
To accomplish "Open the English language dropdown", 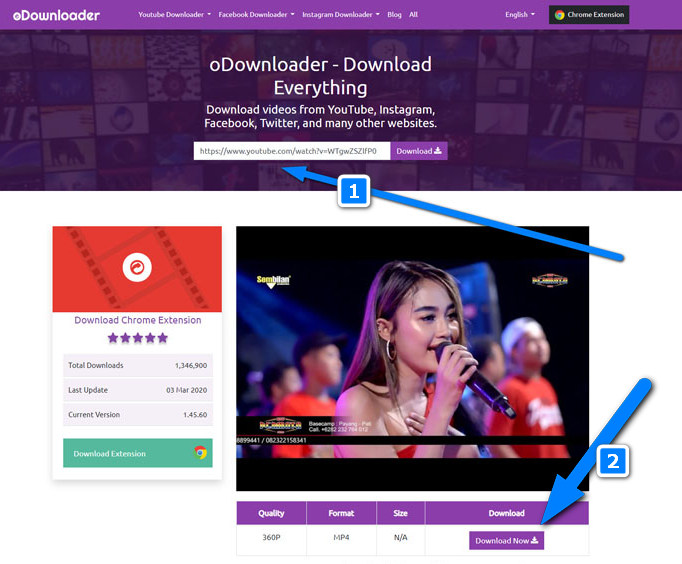I will [520, 14].
